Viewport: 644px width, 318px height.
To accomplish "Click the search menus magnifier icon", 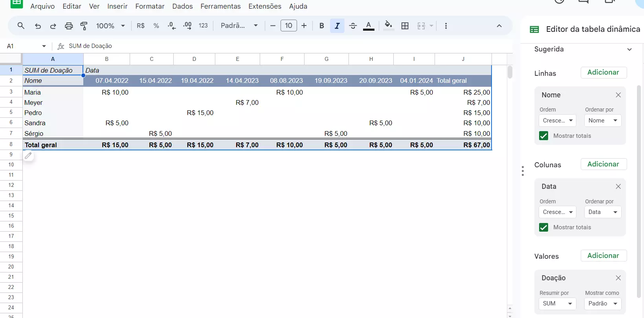I will 21,26.
